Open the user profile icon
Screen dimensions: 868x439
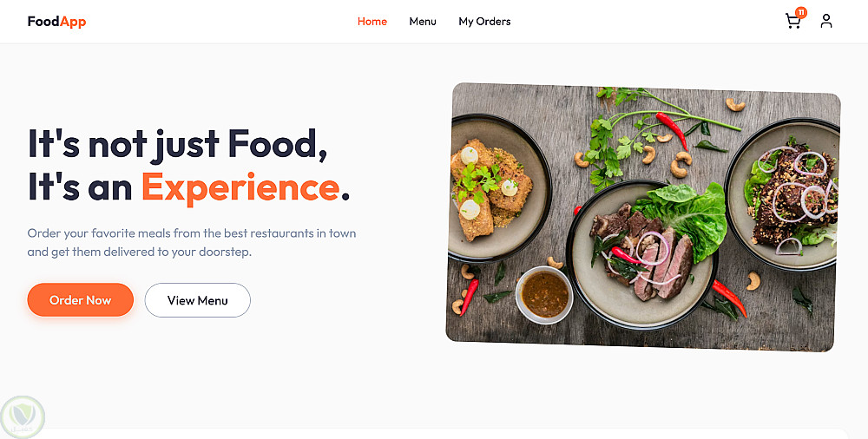pyautogui.click(x=826, y=21)
